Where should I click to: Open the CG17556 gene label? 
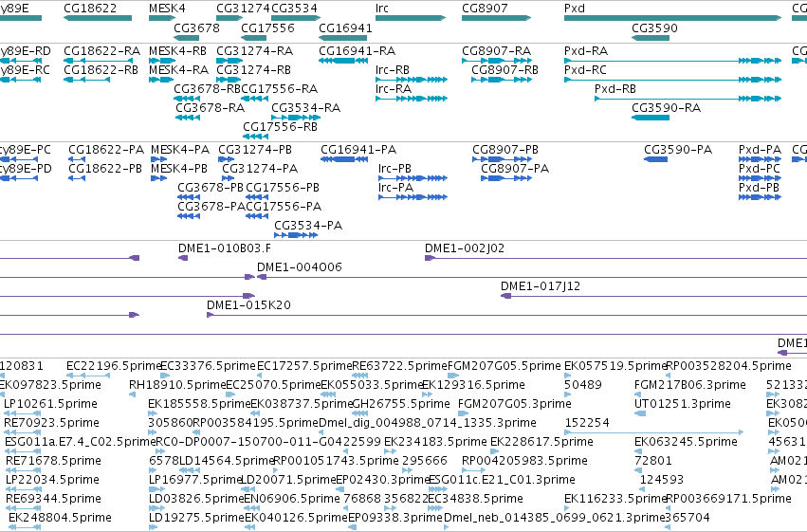(267, 28)
